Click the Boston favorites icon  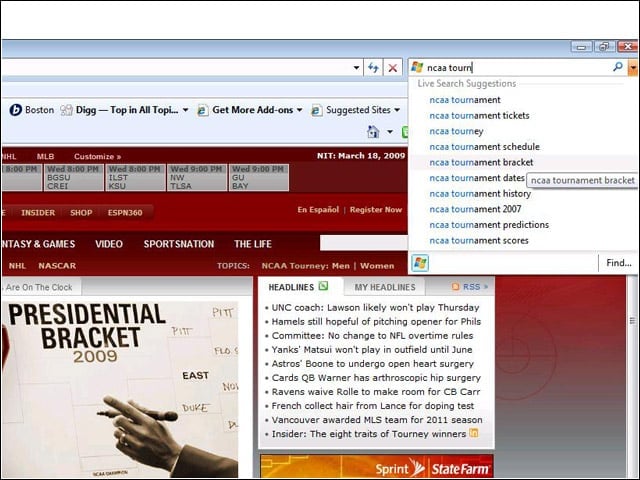click(16, 110)
